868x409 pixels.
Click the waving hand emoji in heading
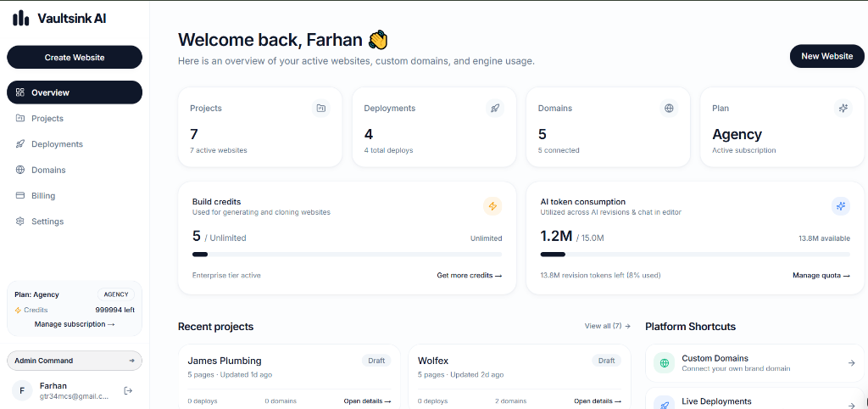378,40
